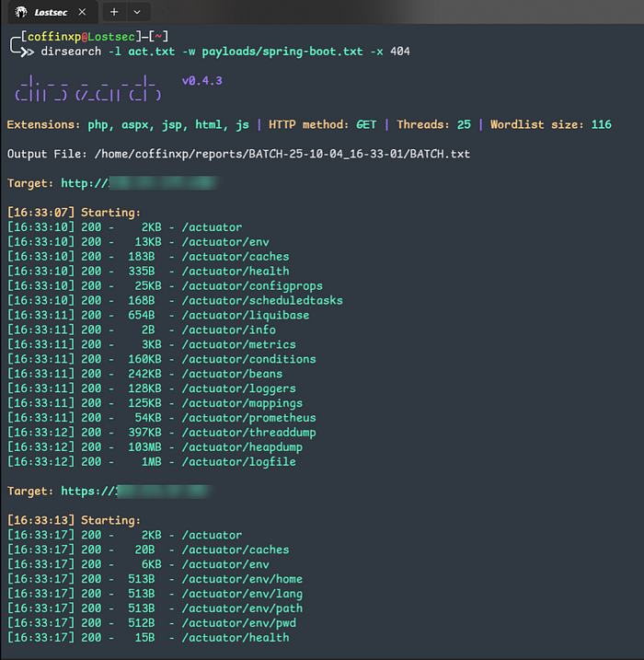Click the /actuator/beans result
The image size is (644, 660).
tap(145, 375)
